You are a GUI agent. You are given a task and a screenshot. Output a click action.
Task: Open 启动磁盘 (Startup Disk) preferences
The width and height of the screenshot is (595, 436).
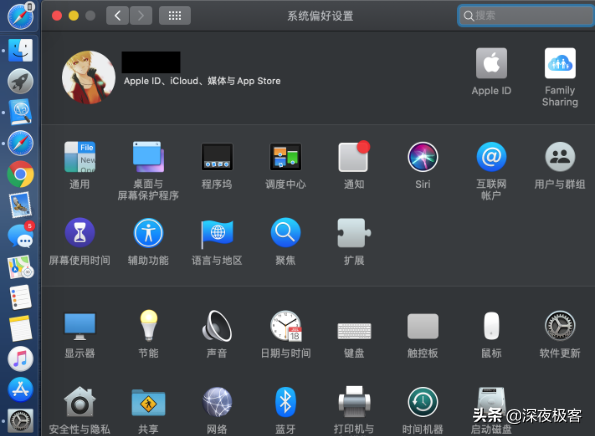click(x=491, y=402)
